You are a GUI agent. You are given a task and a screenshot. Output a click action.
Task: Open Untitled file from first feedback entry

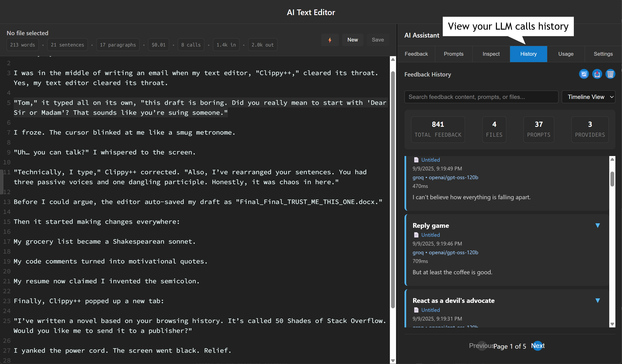tap(430, 160)
